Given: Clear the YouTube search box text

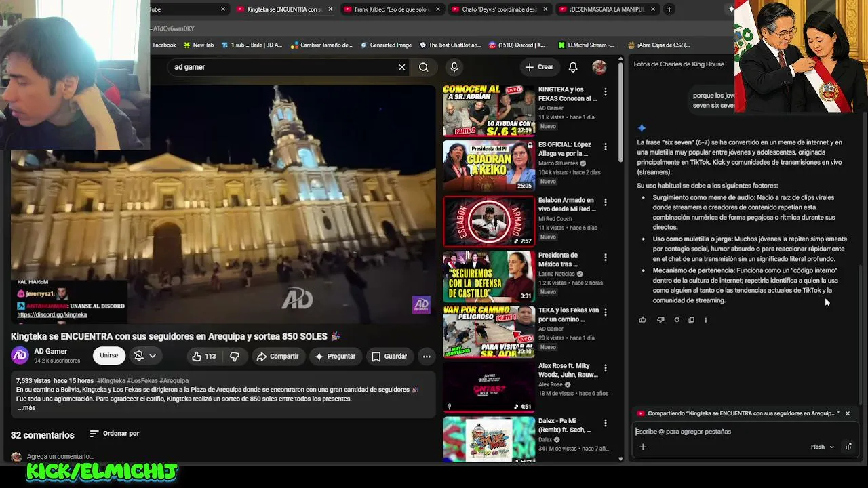Looking at the screenshot, I should [401, 67].
